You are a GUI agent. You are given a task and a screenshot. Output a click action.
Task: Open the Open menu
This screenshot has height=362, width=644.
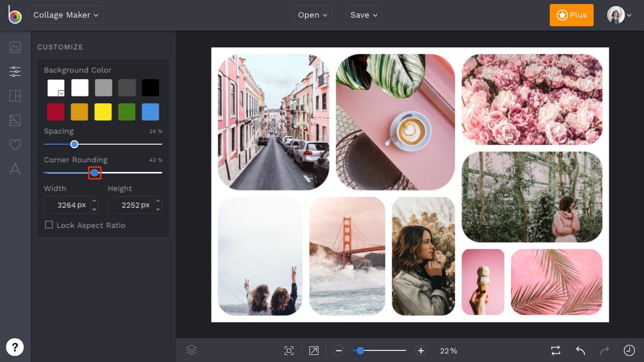click(312, 14)
